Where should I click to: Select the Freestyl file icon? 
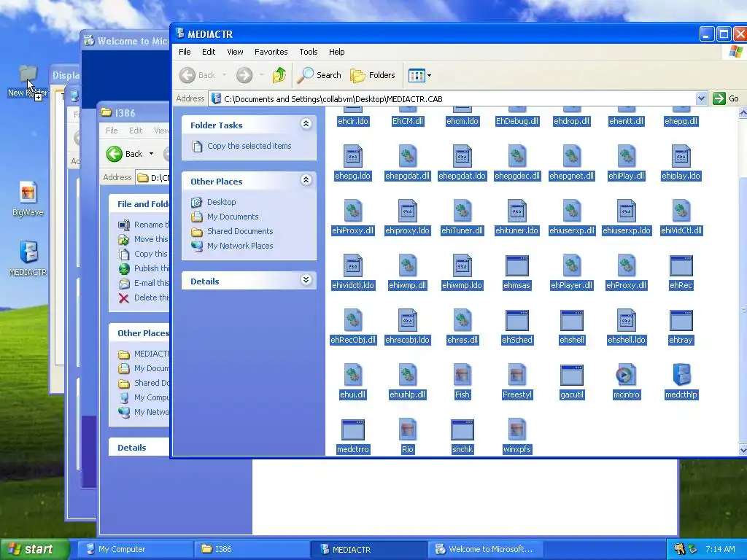tap(517, 375)
